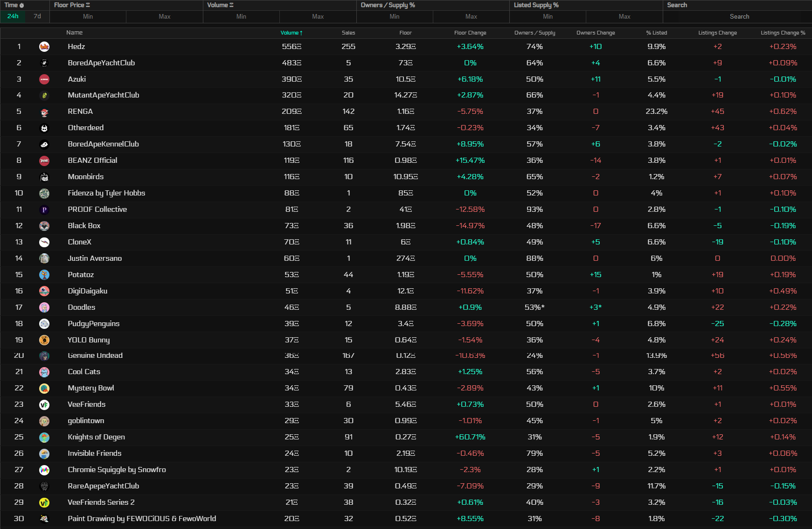This screenshot has height=529, width=812.
Task: Click the Justin Aversano avatar icon
Action: pos(44,258)
